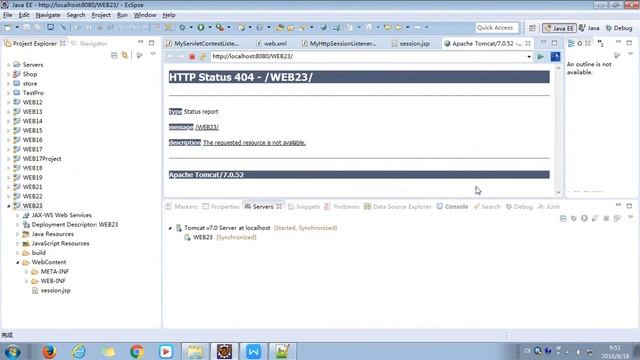The image size is (640, 360).
Task: Switch to Debug perspective
Action: [619, 28]
